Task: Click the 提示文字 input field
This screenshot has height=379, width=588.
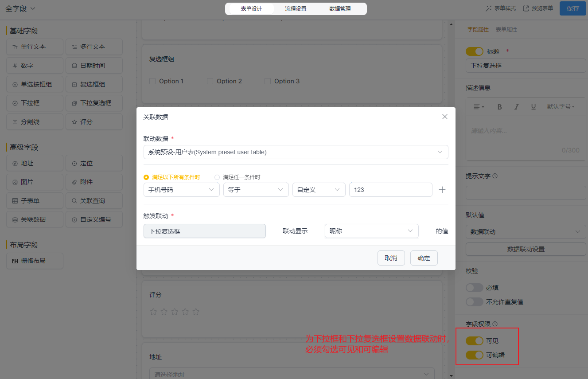Action: [526, 193]
